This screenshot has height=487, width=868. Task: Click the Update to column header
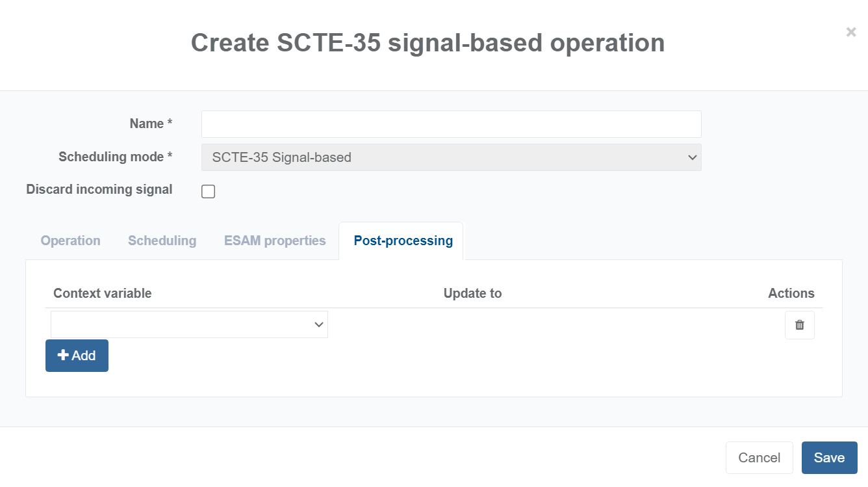[x=472, y=293]
